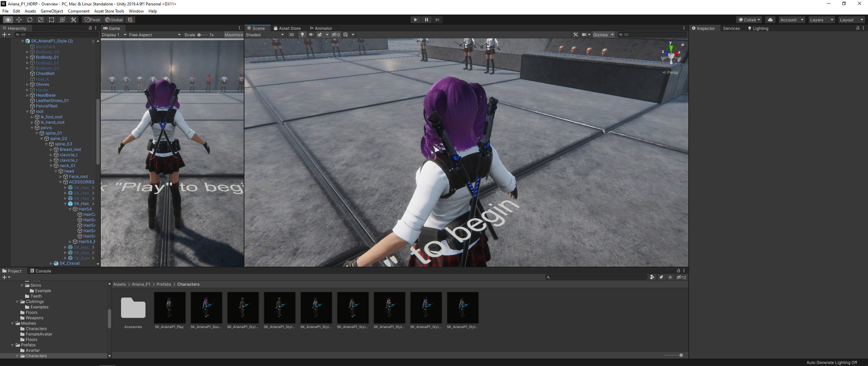Select the Hand (view) tool
This screenshot has height=366, width=868.
[8, 20]
